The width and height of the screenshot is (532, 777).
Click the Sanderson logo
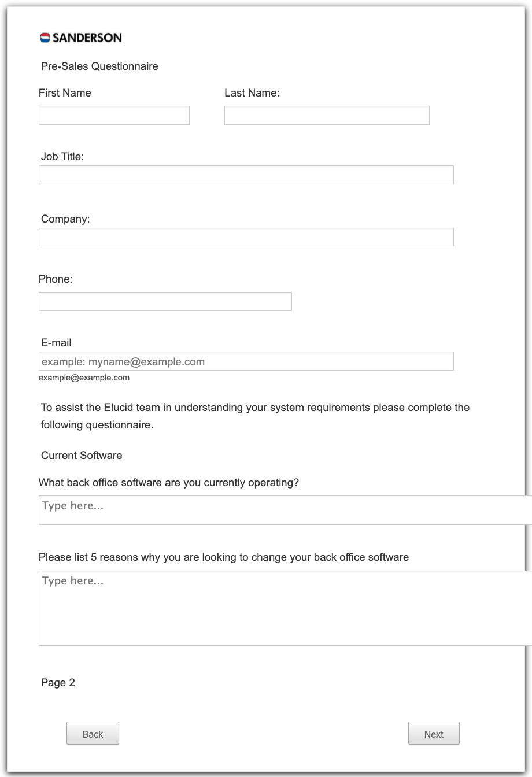pyautogui.click(x=81, y=38)
